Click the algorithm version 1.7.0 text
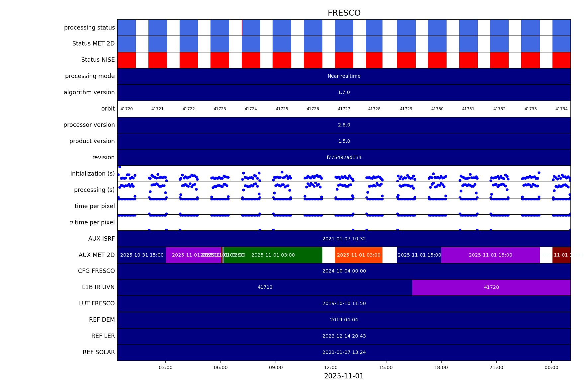Screen dimensions: 588x392 pyautogui.click(x=344, y=93)
